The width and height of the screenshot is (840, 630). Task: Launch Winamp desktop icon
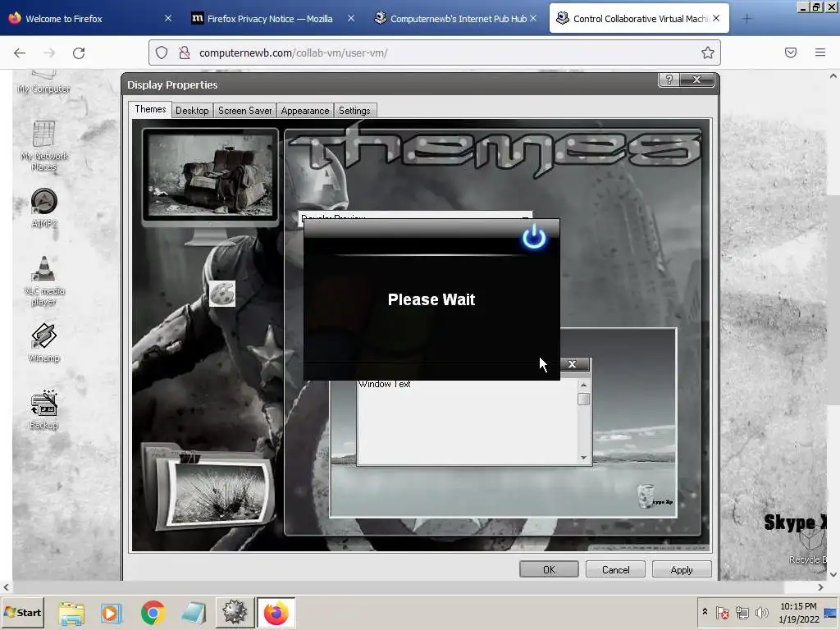point(44,343)
